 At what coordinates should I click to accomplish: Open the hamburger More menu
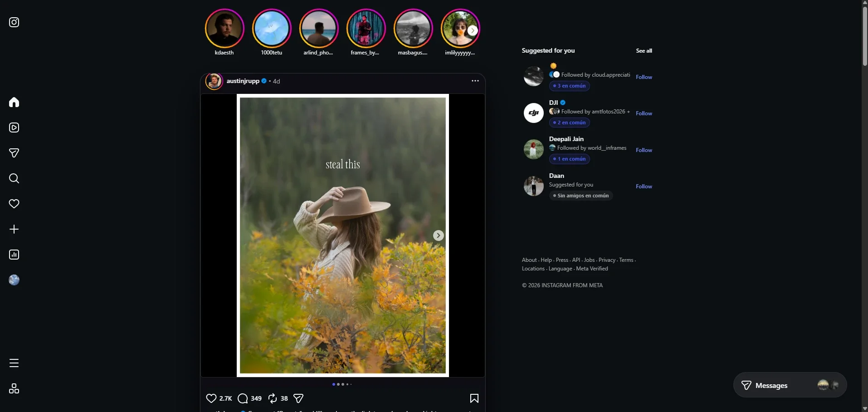[14, 363]
